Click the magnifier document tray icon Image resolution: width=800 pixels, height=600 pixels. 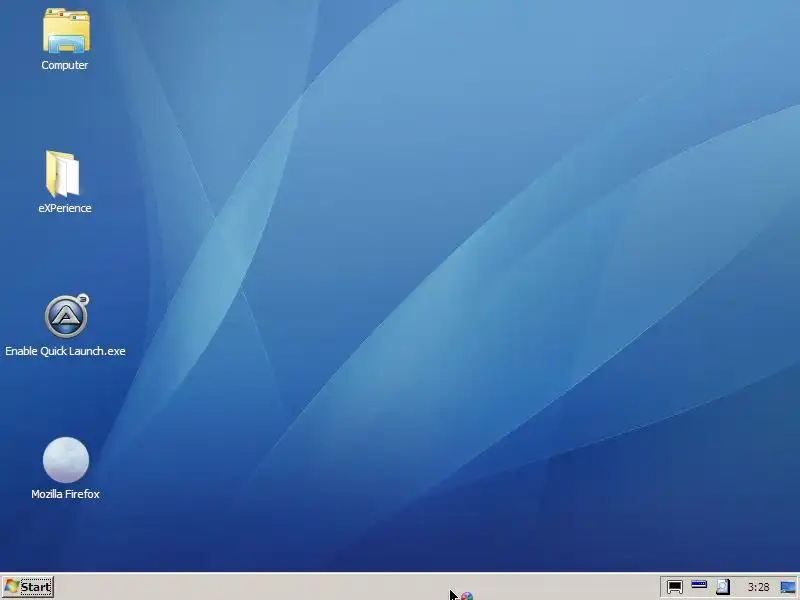tap(722, 587)
